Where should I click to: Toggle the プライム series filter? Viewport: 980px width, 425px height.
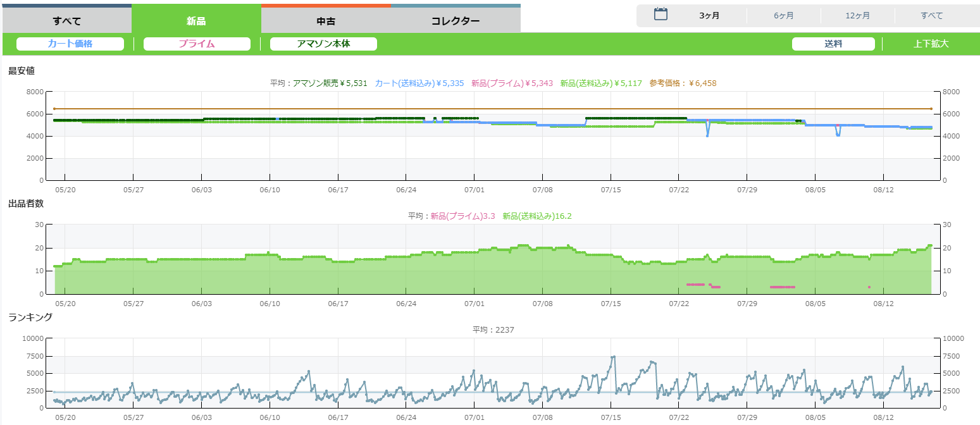pos(197,44)
